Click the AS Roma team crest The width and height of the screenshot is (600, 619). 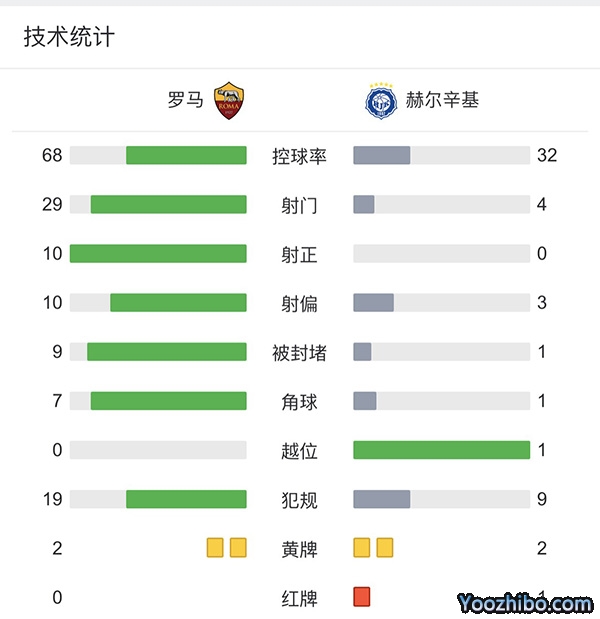[x=229, y=101]
